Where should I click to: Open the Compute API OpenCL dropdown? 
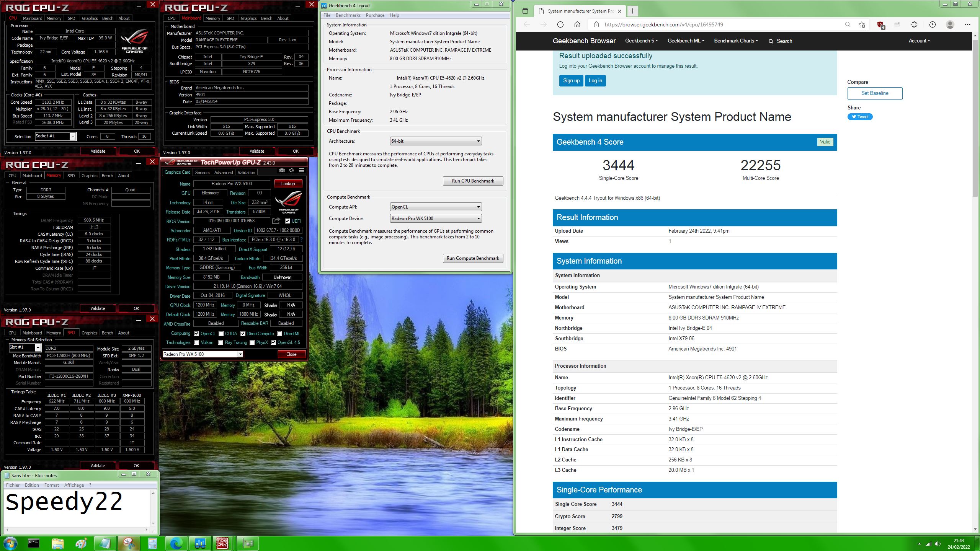(436, 207)
